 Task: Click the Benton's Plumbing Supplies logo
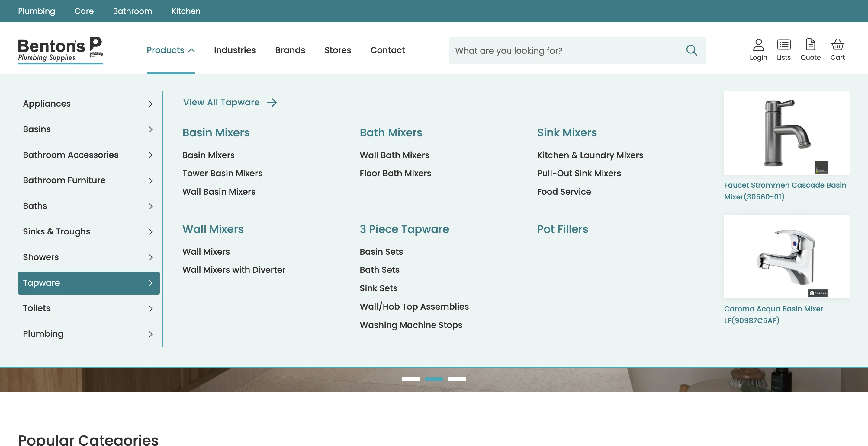pyautogui.click(x=60, y=50)
